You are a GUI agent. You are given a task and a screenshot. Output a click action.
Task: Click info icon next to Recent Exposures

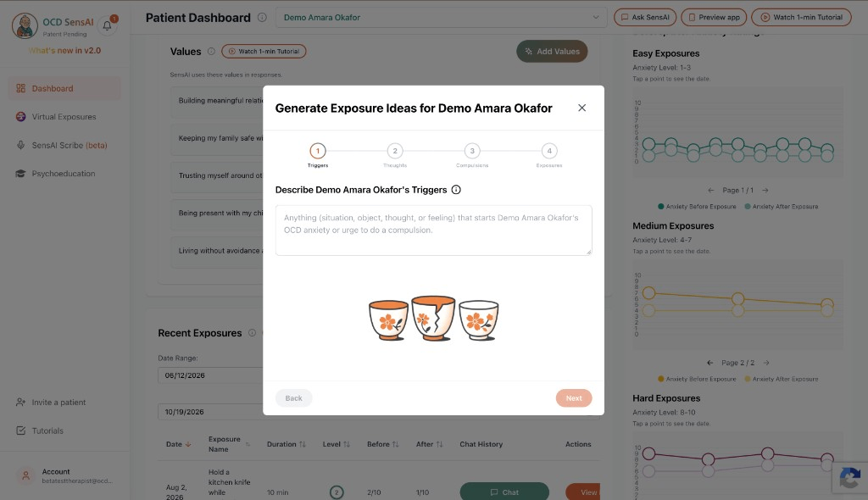[252, 333]
